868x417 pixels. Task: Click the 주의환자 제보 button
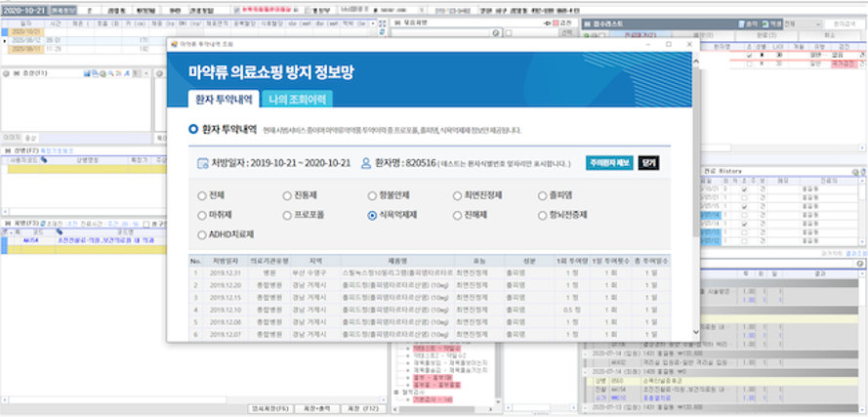point(609,163)
